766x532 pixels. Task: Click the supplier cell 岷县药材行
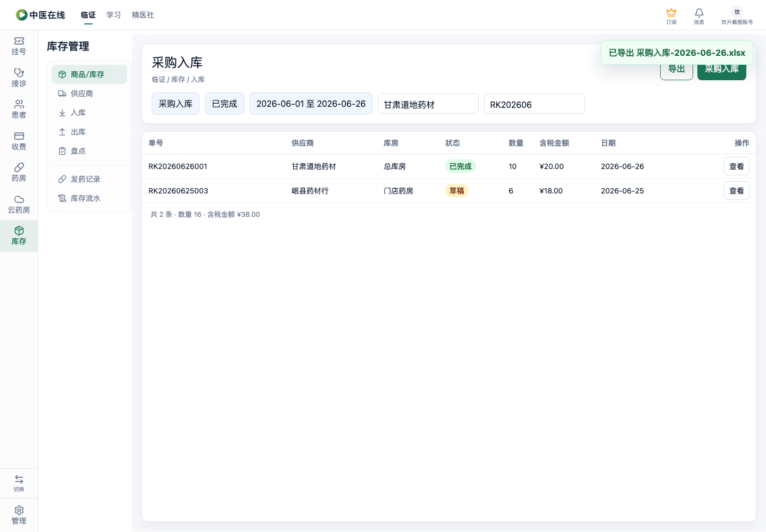click(x=310, y=191)
